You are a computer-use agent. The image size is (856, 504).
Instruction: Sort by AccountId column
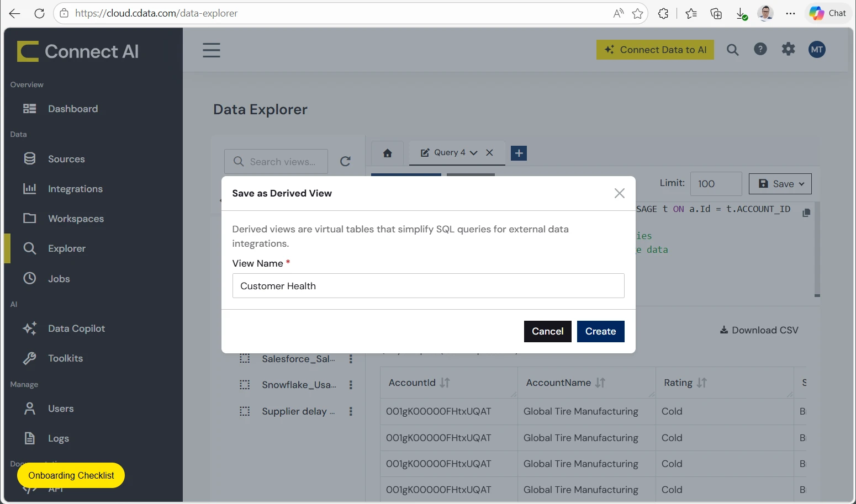click(445, 383)
